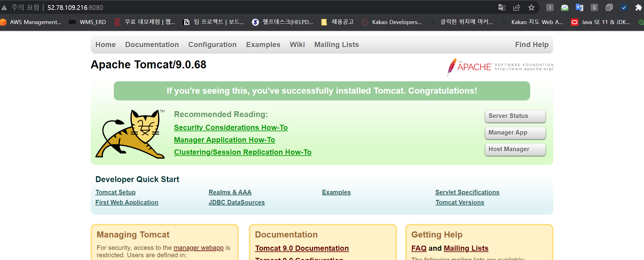Open the Tomcat Setup link
This screenshot has width=644, height=260.
point(115,192)
